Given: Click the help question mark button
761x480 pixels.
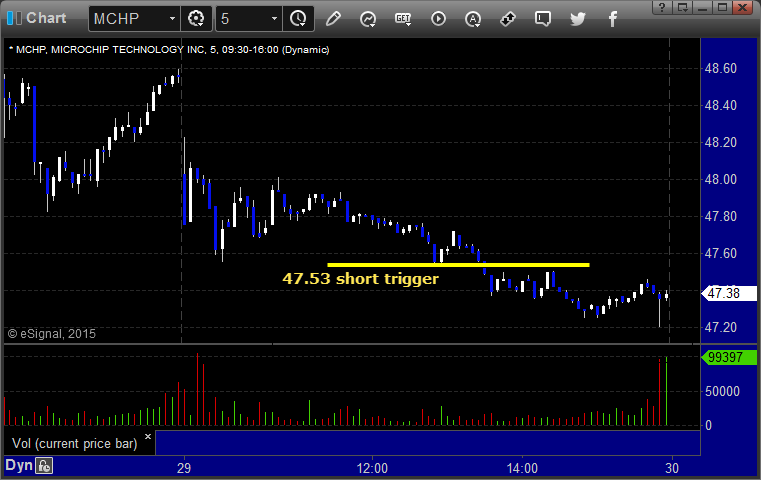Looking at the screenshot, I should point(662,7).
